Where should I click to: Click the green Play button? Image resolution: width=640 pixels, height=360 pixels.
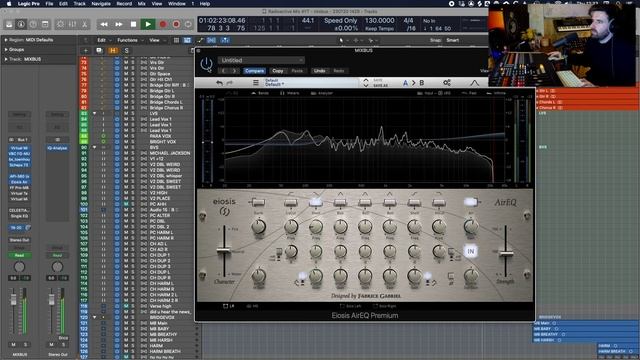point(148,24)
